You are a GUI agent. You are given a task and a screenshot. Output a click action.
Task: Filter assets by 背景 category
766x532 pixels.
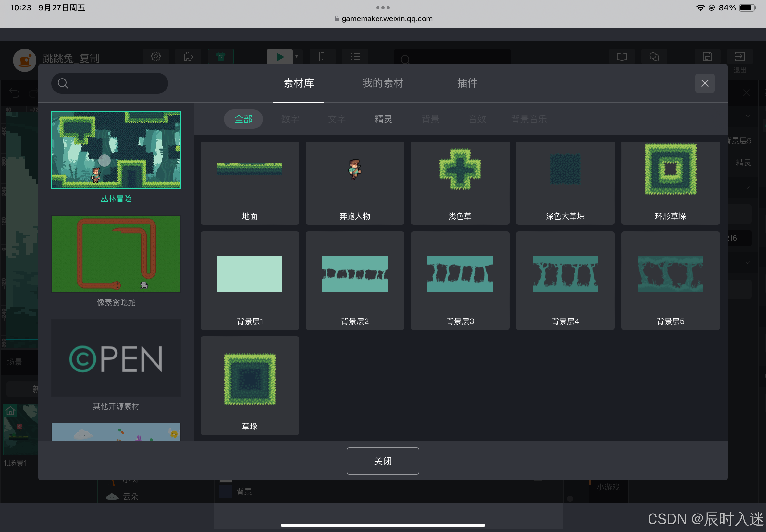pos(430,119)
